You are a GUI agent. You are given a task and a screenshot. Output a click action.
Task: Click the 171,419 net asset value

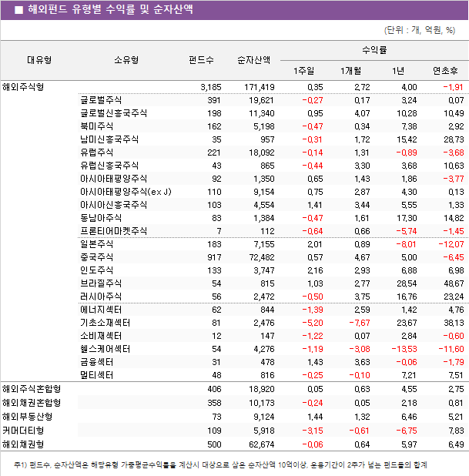[x=260, y=88]
